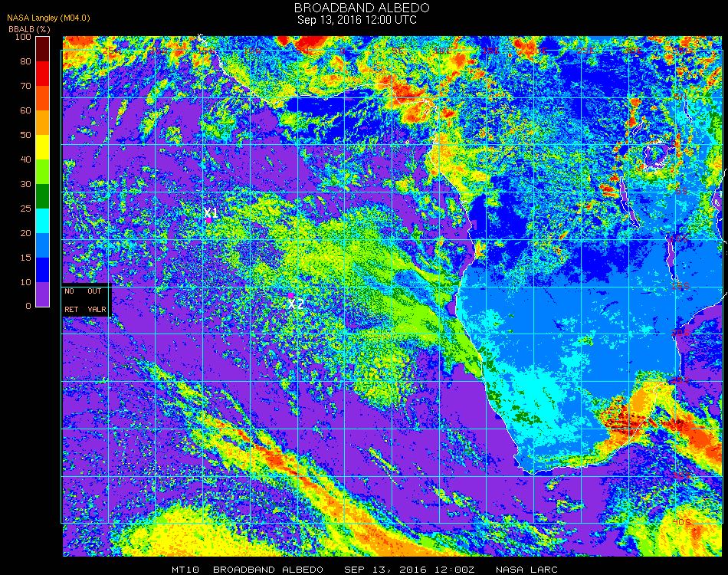728x575 pixels.
Task: Click the MT10 text in the footer
Action: [x=185, y=570]
